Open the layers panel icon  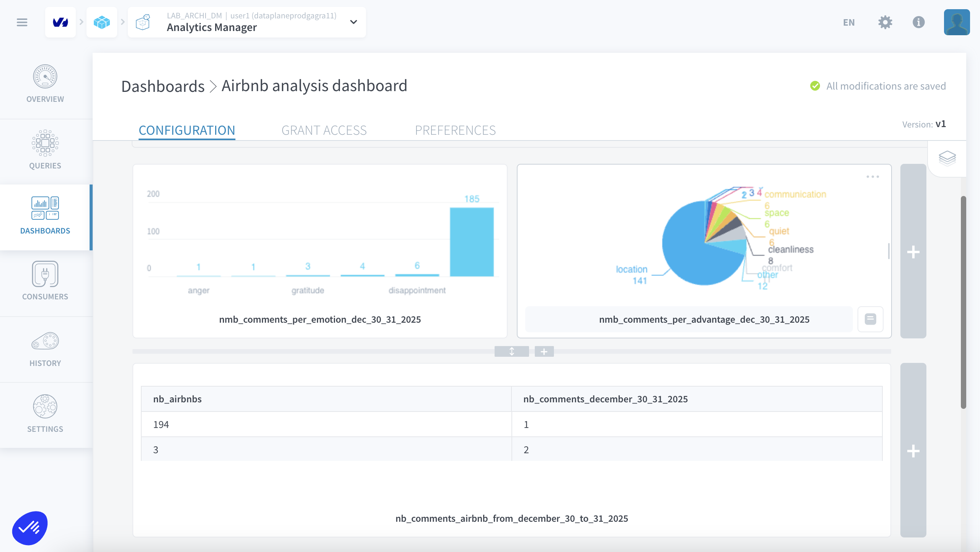[947, 158]
